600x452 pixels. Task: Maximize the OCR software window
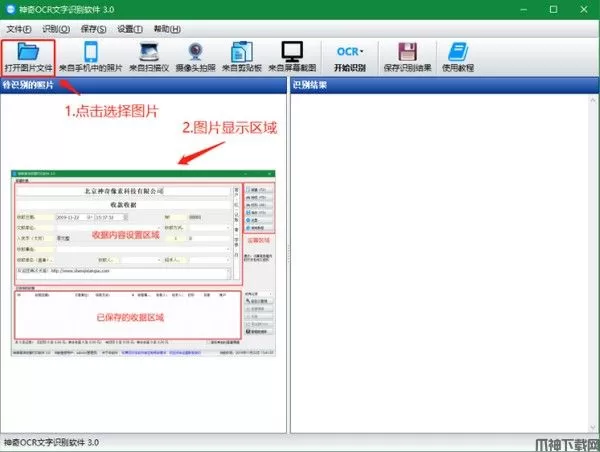coord(553,9)
